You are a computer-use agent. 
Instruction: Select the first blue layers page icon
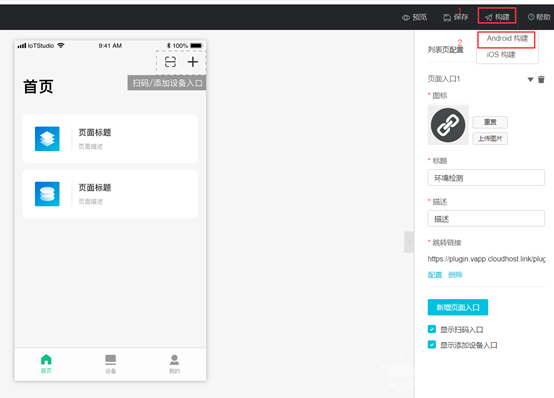tap(47, 139)
